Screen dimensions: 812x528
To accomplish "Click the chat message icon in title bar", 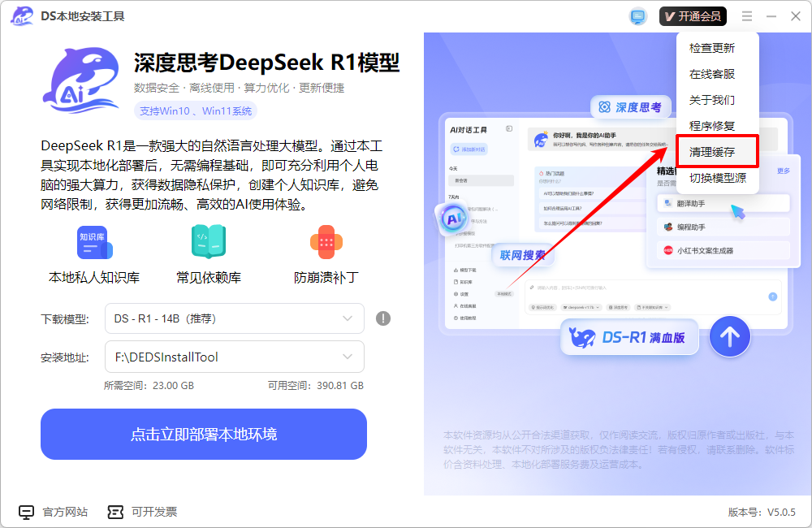I will pyautogui.click(x=638, y=16).
